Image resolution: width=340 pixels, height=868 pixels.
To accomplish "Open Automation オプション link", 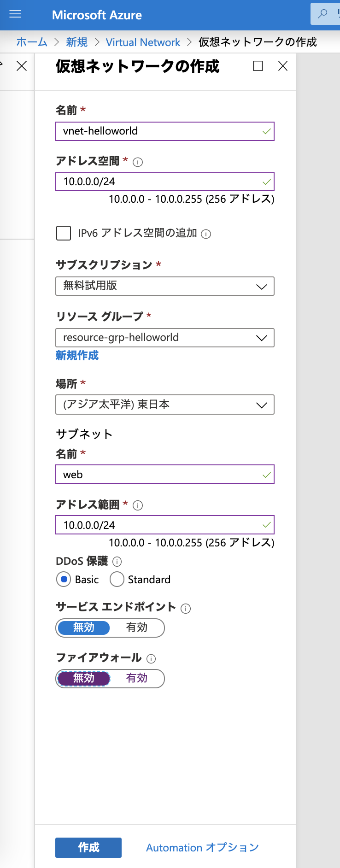I will pyautogui.click(x=202, y=848).
